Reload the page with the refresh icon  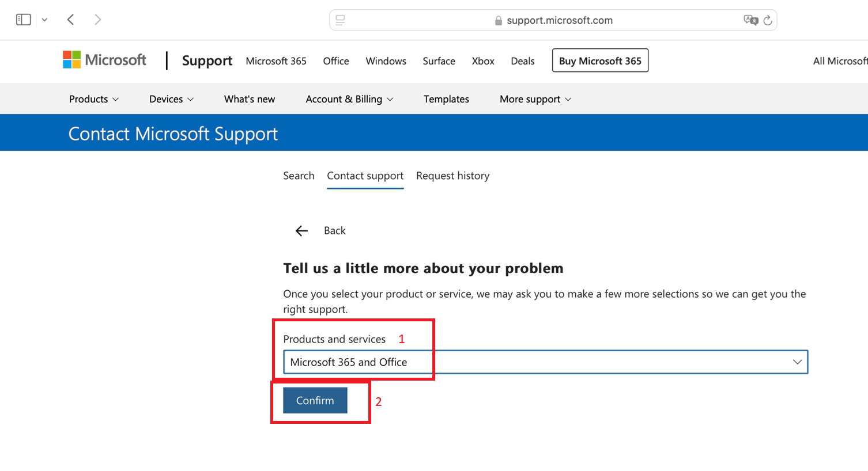pos(768,20)
